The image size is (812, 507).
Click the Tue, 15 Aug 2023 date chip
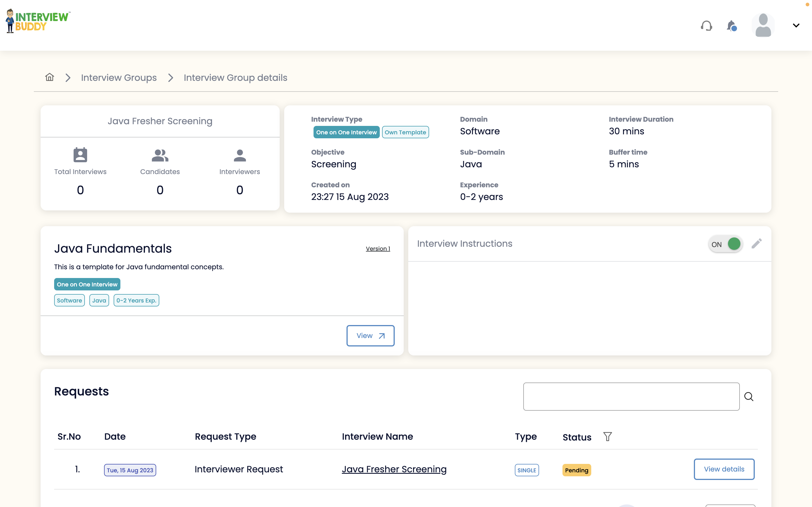[129, 470]
